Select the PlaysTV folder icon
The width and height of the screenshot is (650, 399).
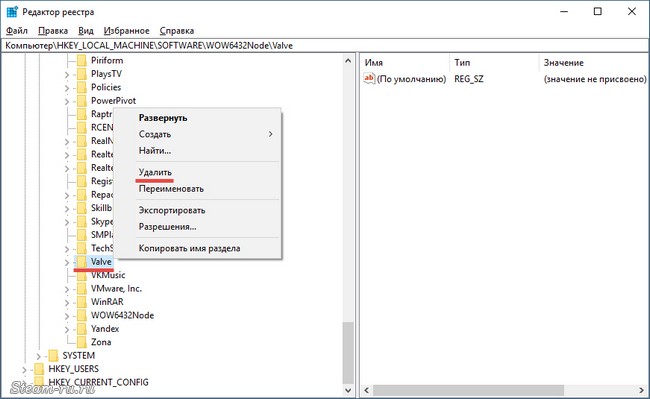82,74
